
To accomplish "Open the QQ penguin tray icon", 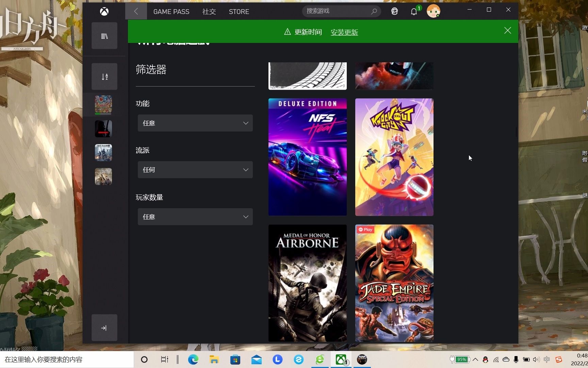I will [x=486, y=359].
